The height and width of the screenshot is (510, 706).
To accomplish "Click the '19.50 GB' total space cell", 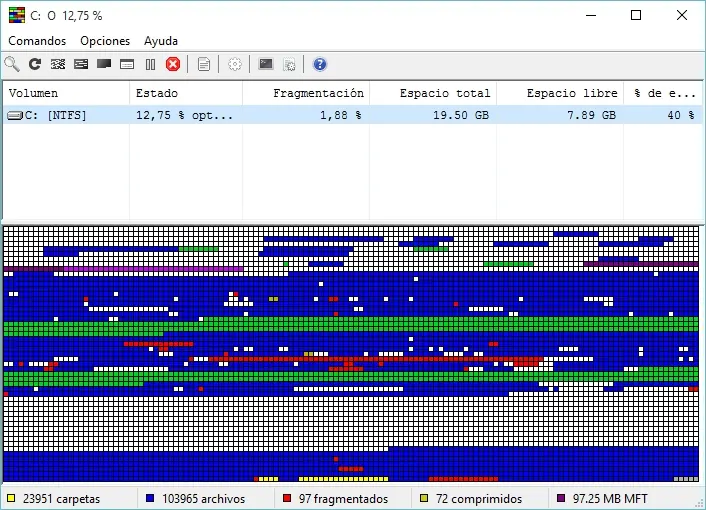I will coord(461,115).
